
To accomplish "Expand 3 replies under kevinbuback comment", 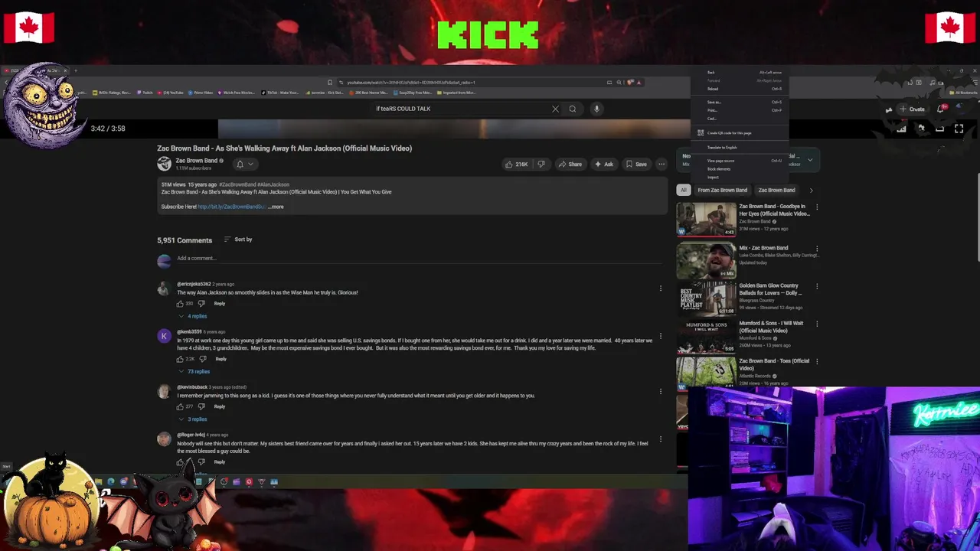I will pos(193,419).
